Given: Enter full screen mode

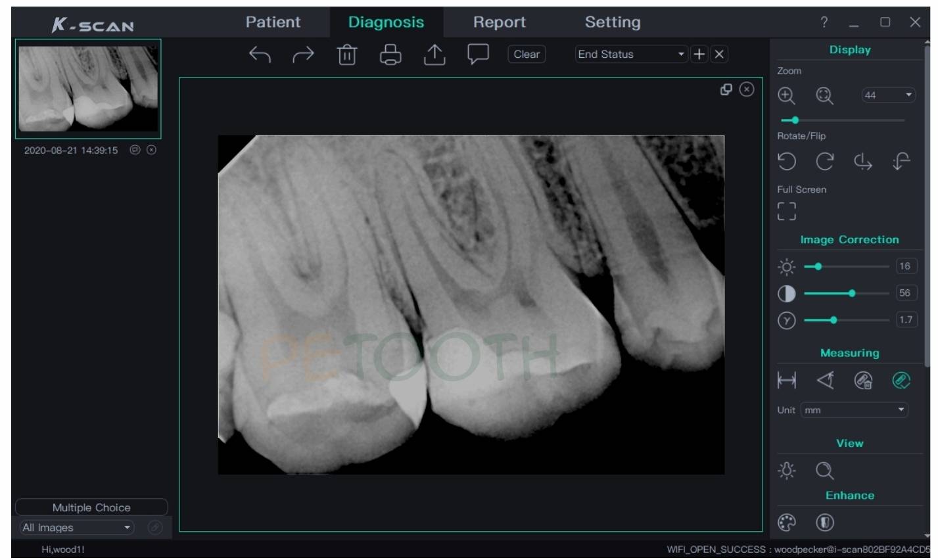Looking at the screenshot, I should (x=787, y=211).
